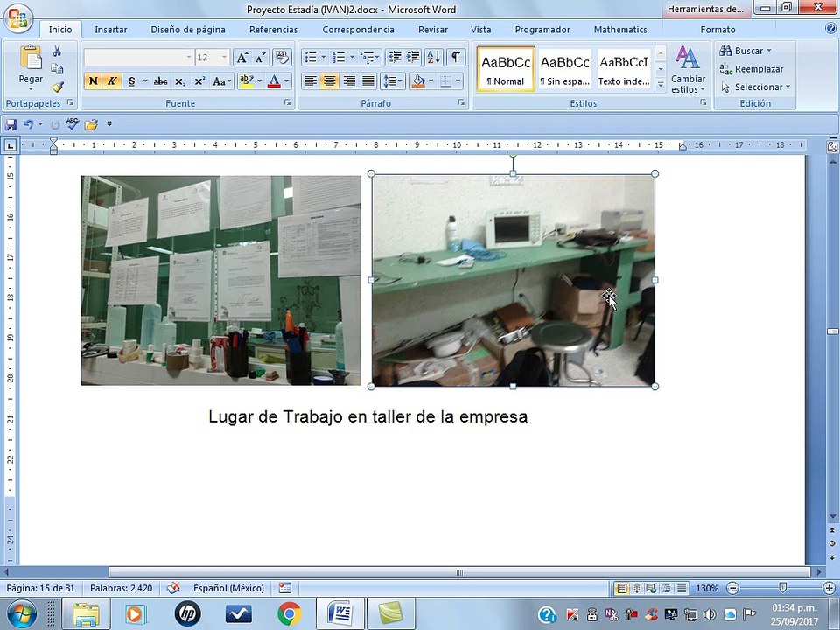Expand the bullets list dropdown arrow
This screenshot has width=840, height=630.
[323, 58]
